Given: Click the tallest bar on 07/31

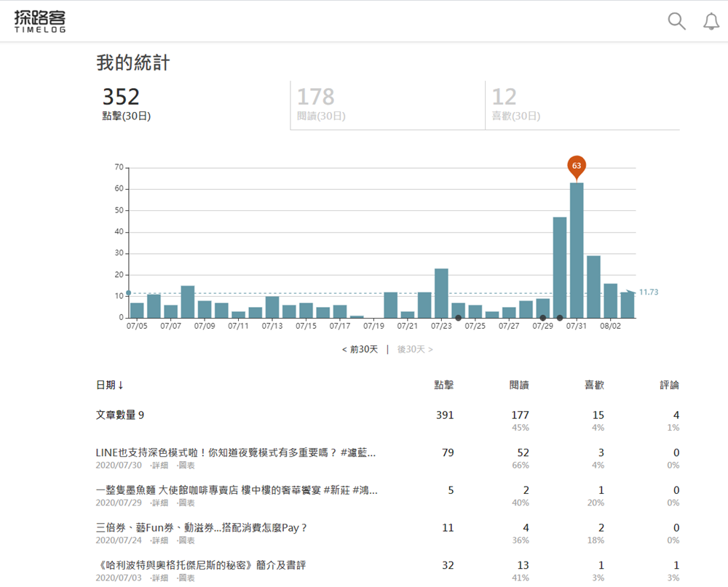Looking at the screenshot, I should [x=576, y=251].
